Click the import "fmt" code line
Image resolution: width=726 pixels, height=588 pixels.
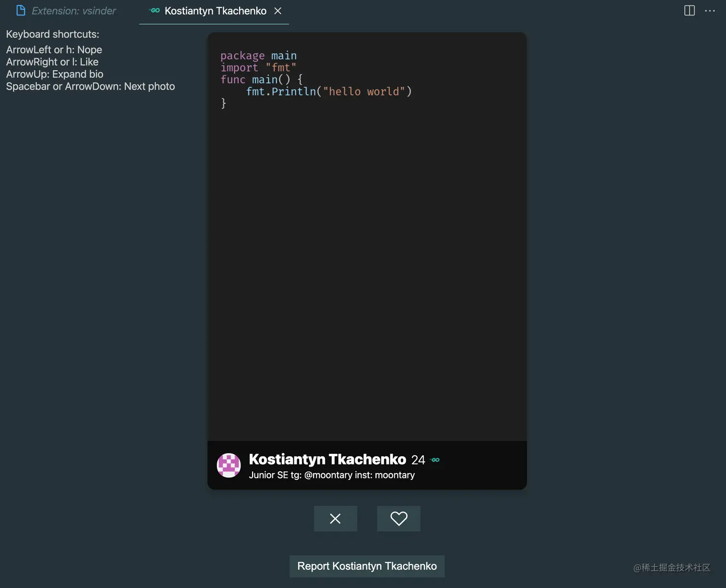[x=258, y=68]
